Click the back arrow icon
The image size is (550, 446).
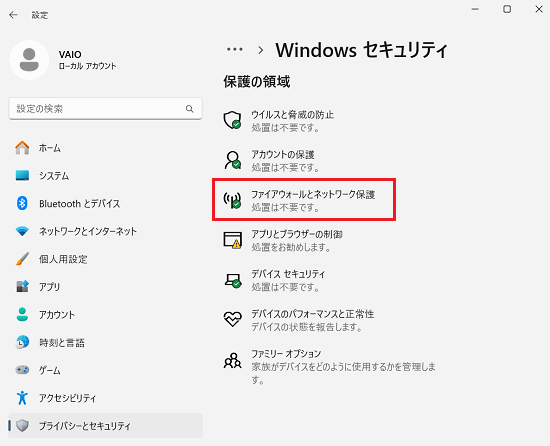coord(13,15)
